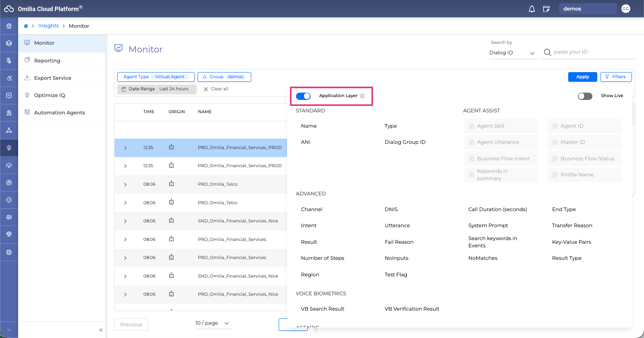This screenshot has height=338, width=644.
Task: Select the Channel filter option
Action: tap(311, 209)
